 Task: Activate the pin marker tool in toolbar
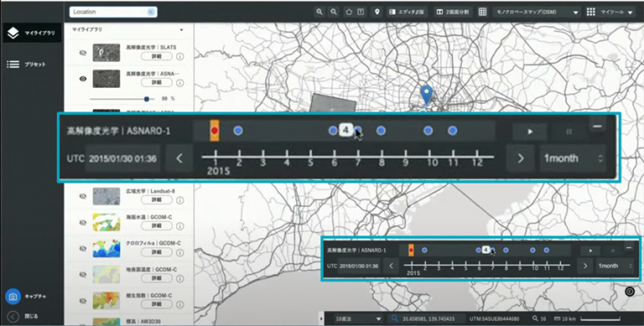click(377, 12)
